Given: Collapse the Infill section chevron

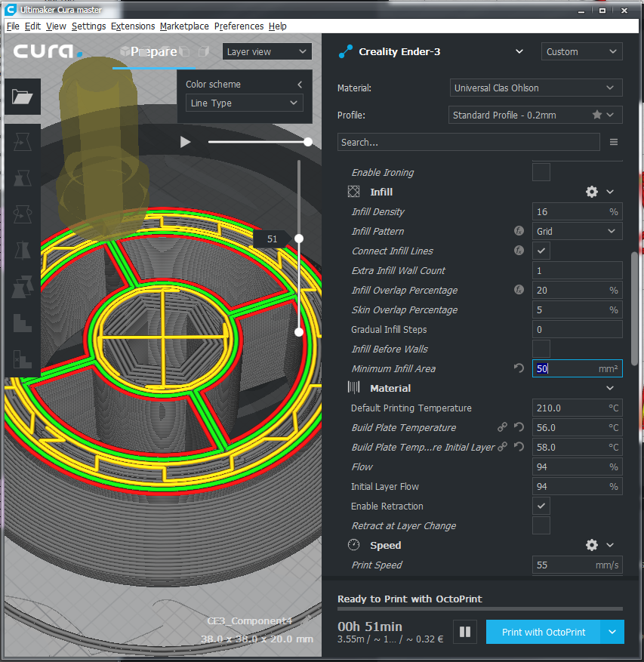Looking at the screenshot, I should (x=610, y=192).
